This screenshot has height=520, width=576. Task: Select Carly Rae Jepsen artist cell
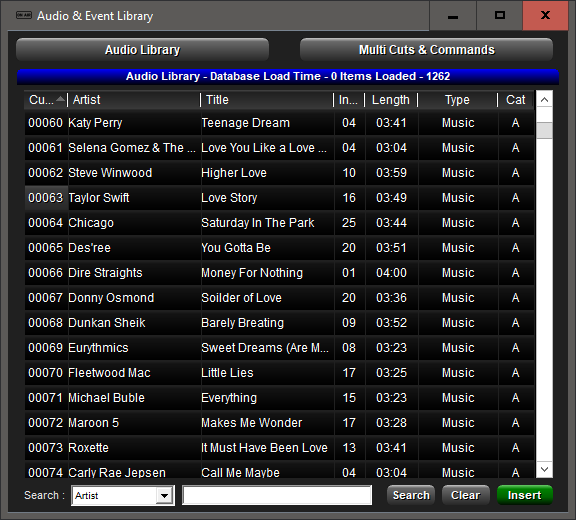(x=134, y=469)
